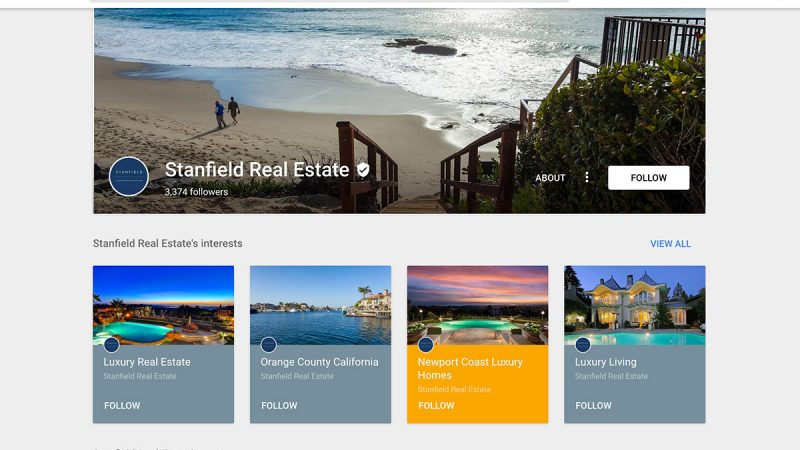Click the Newport Coast Luxury Homes title

click(470, 368)
